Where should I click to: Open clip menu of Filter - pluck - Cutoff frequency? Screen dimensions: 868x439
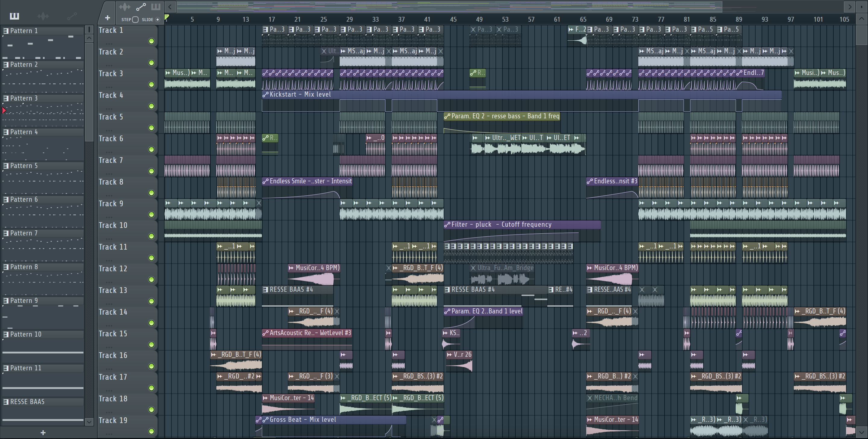(447, 225)
